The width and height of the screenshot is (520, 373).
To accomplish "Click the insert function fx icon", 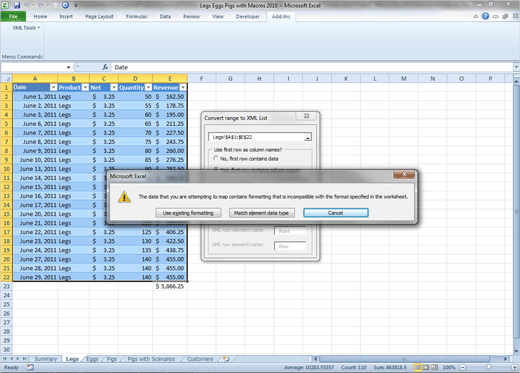I will pyautogui.click(x=105, y=67).
